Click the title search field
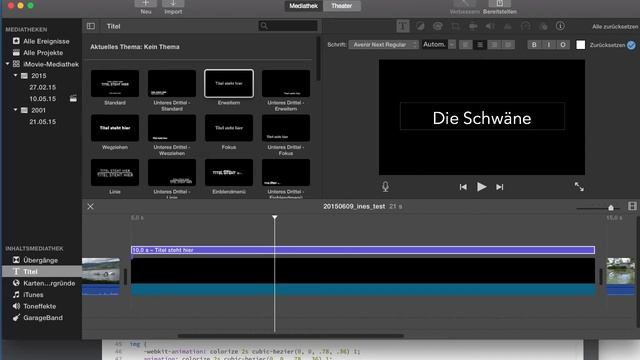This screenshot has height=360, width=640. pyautogui.click(x=288, y=26)
